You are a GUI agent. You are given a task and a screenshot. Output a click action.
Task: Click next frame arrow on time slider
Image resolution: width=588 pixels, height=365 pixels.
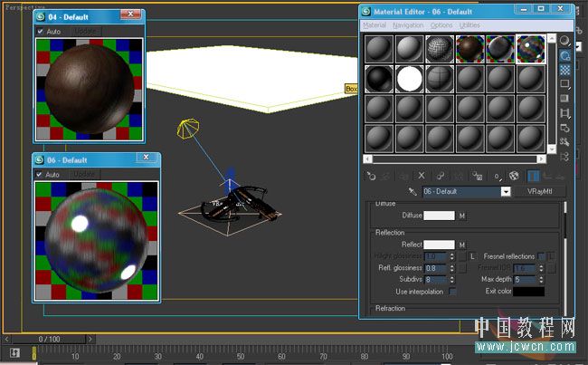coord(90,339)
